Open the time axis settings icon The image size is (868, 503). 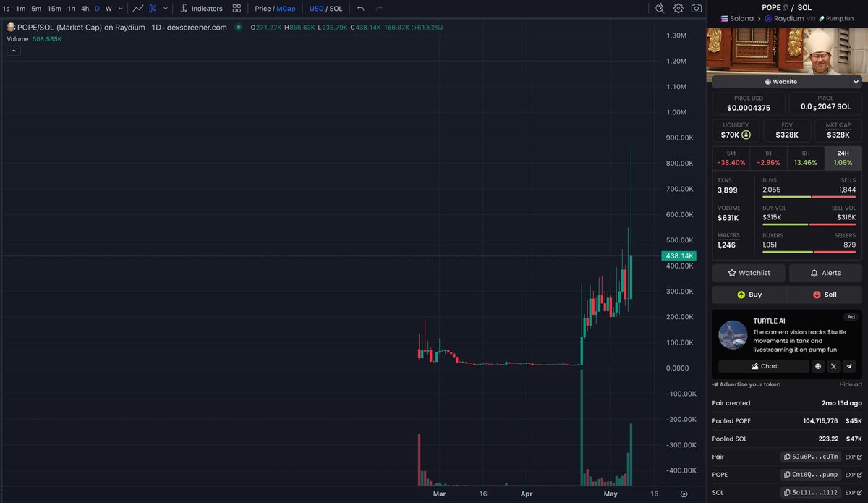684,494
